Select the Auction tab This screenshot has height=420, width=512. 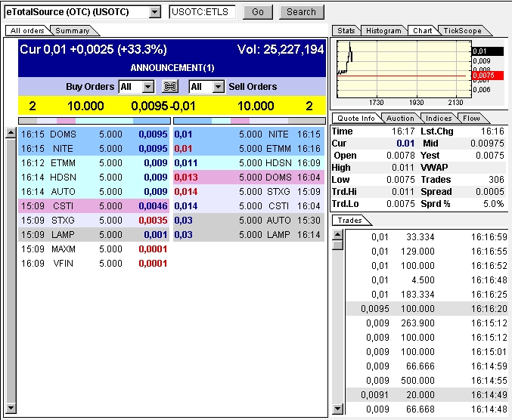point(400,119)
